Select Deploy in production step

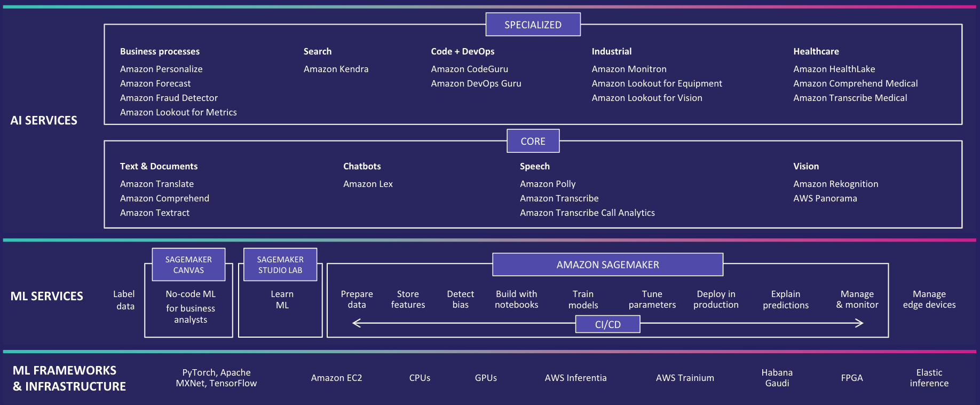(x=716, y=299)
